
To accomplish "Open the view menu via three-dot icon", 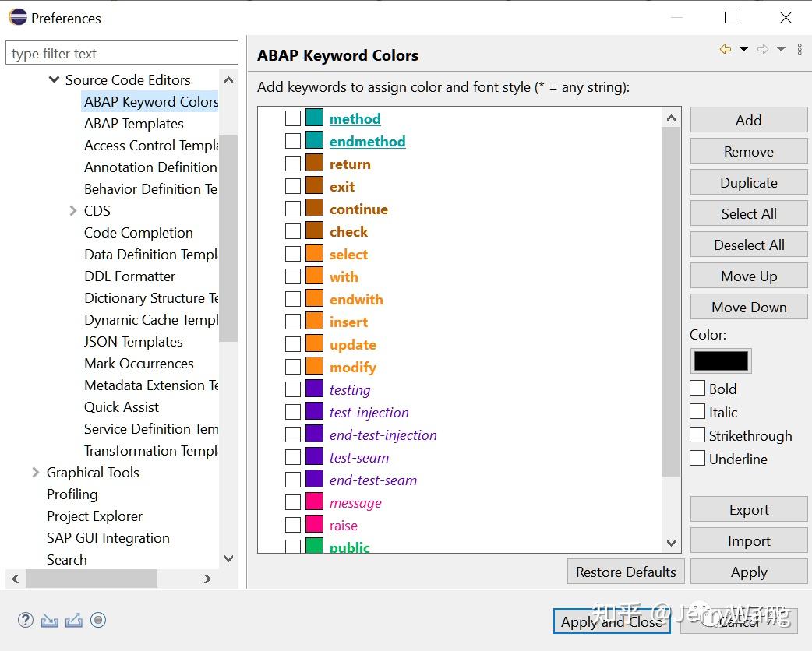I will click(800, 48).
